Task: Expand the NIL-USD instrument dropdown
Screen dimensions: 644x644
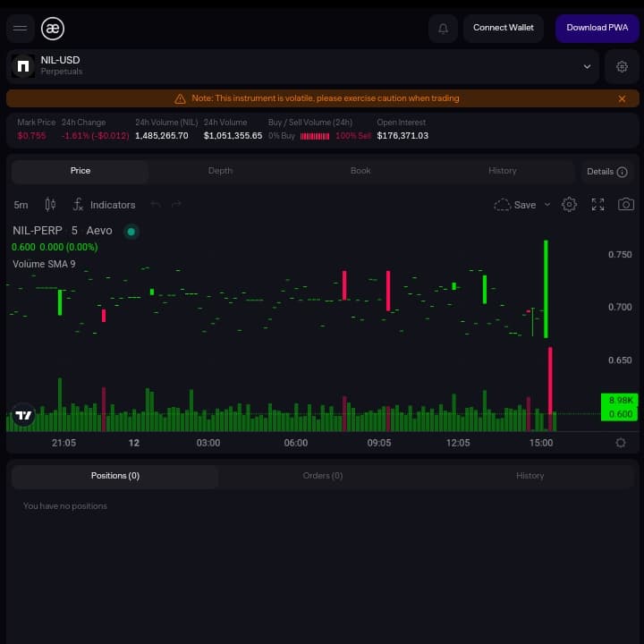Action: [x=587, y=66]
